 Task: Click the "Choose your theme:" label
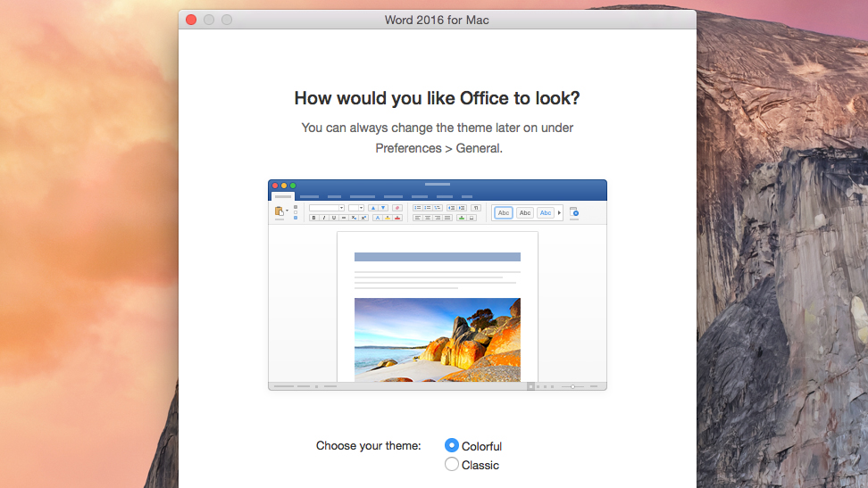coord(368,445)
